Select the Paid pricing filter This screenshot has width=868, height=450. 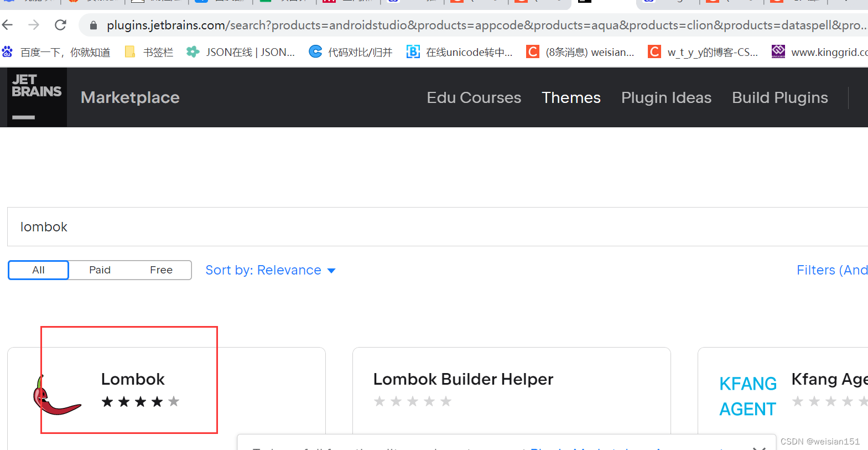[x=100, y=270]
